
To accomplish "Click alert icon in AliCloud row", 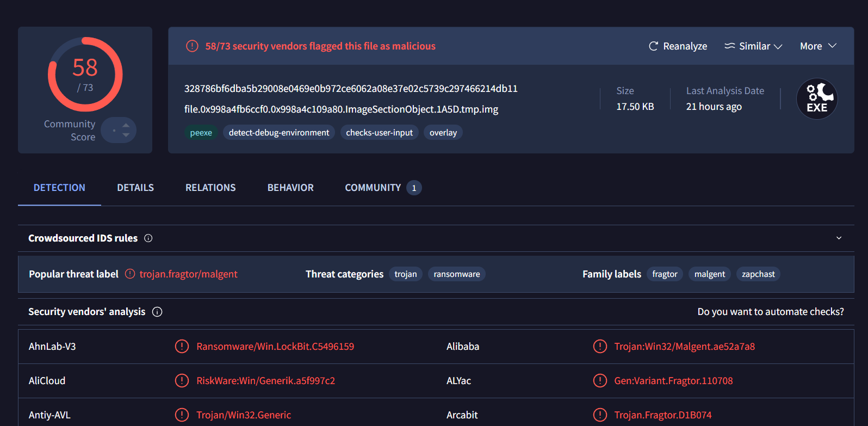I will pos(182,380).
